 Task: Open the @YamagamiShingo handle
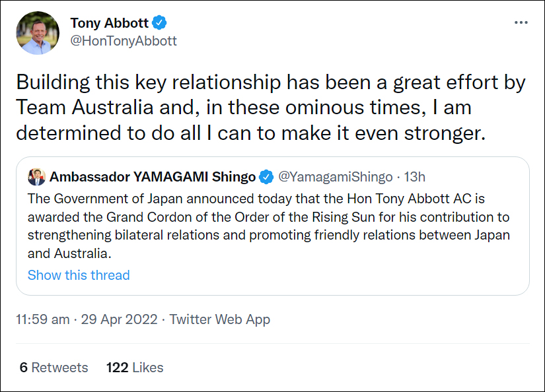pyautogui.click(x=336, y=177)
